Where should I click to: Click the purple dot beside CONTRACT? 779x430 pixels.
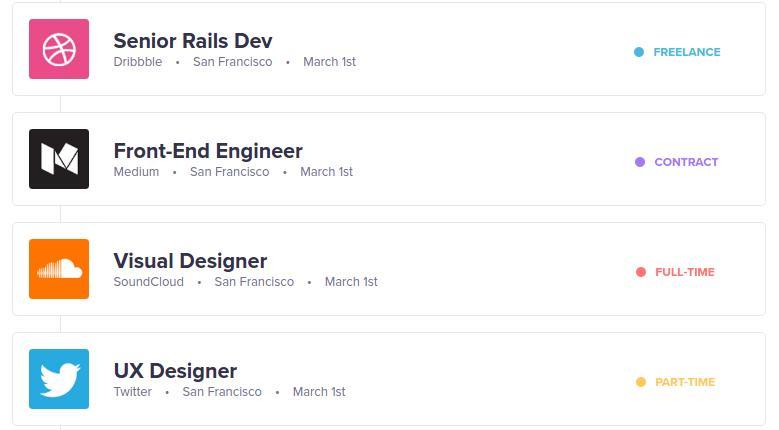coord(640,162)
